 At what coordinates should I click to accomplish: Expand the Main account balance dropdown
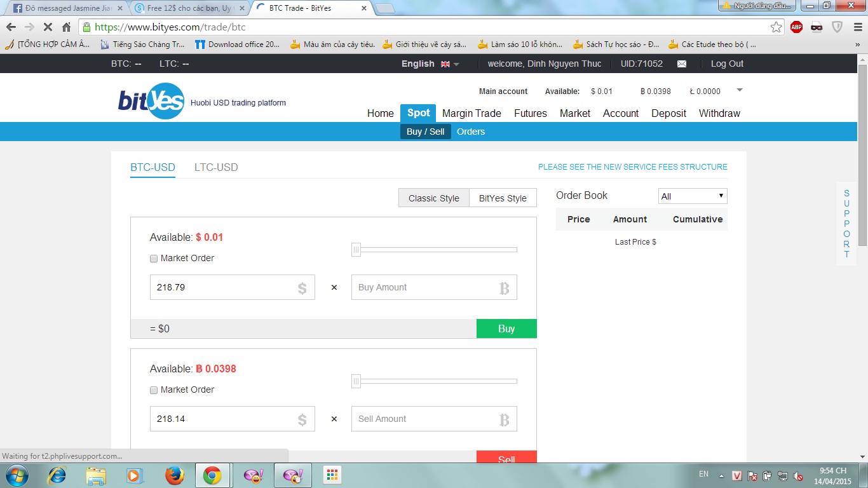(x=739, y=90)
